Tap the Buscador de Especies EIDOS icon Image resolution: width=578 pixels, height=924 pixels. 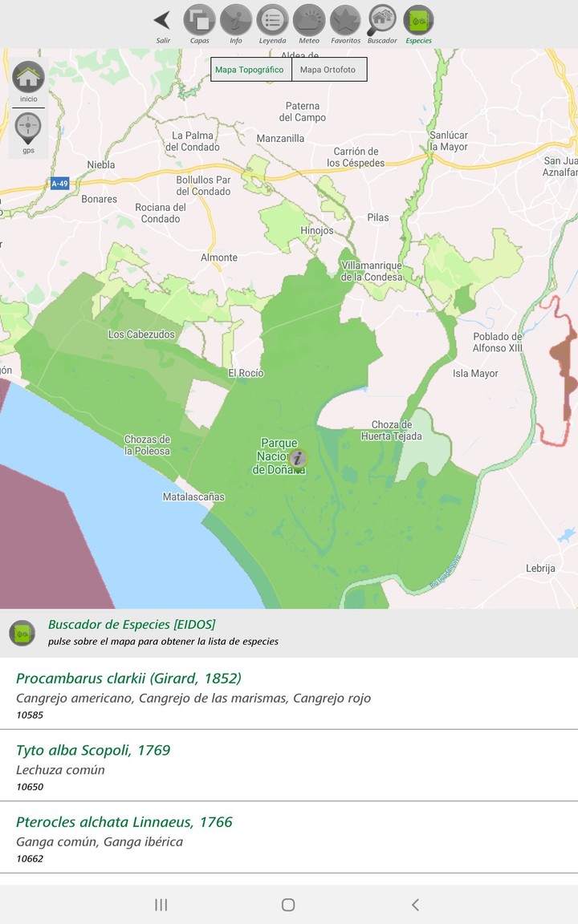point(22,633)
